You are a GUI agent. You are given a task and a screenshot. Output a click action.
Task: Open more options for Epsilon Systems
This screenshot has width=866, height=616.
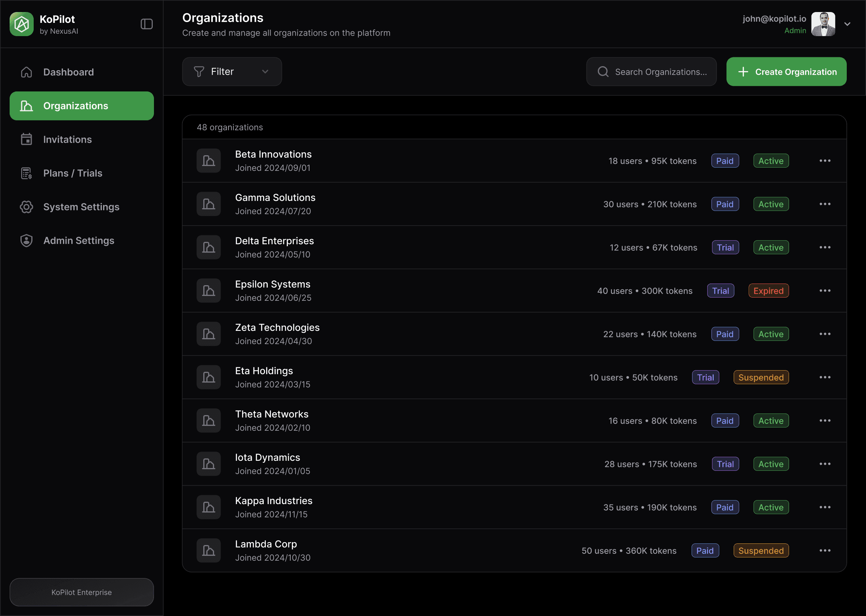pyautogui.click(x=825, y=291)
